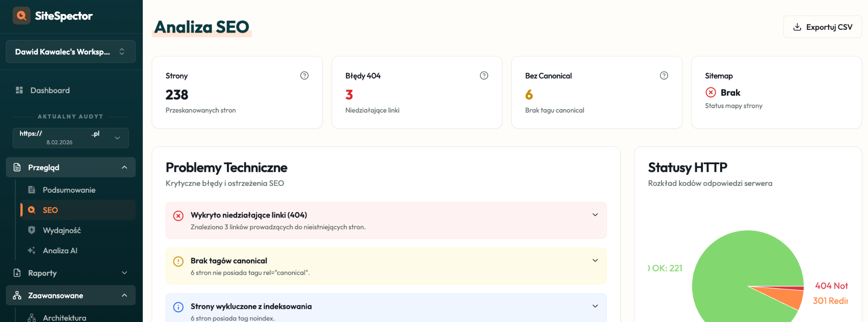Click the SiteSpector logo icon
The image size is (868, 322).
(21, 16)
